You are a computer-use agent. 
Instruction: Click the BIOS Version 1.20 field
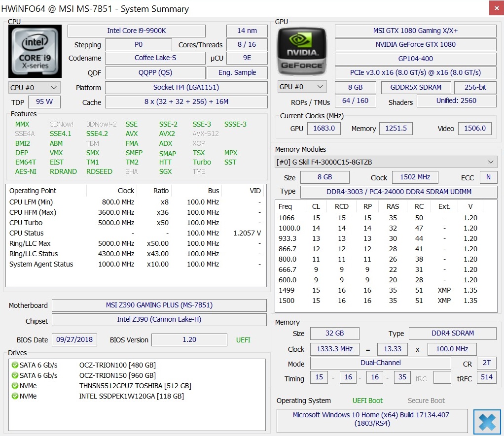(189, 340)
